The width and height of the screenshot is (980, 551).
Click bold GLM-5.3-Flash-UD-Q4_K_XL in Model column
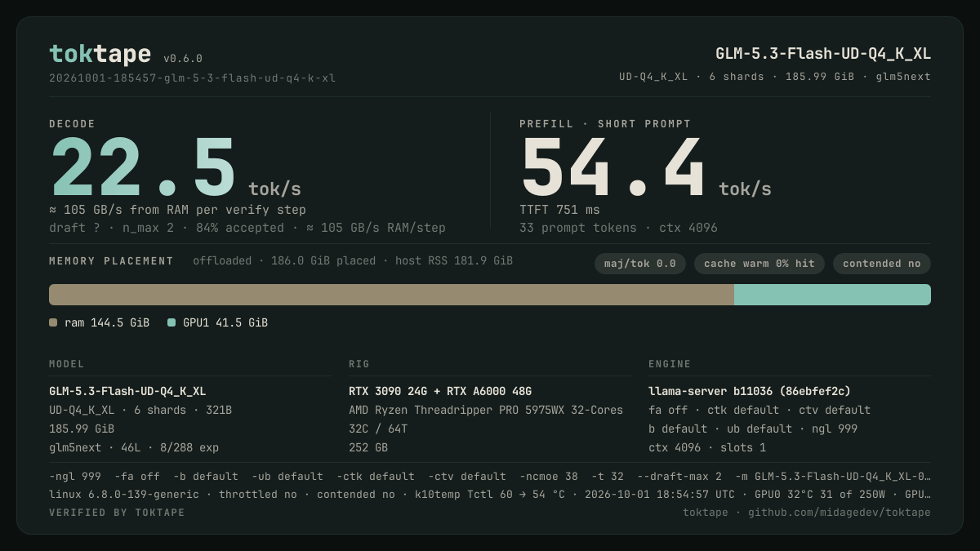coord(127,391)
